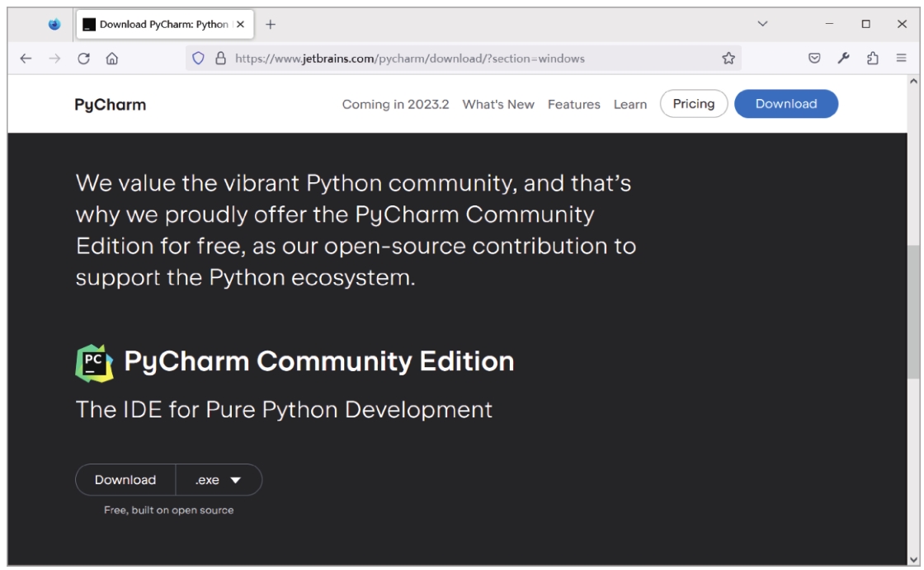Click the tracking protection shield icon

(x=198, y=59)
